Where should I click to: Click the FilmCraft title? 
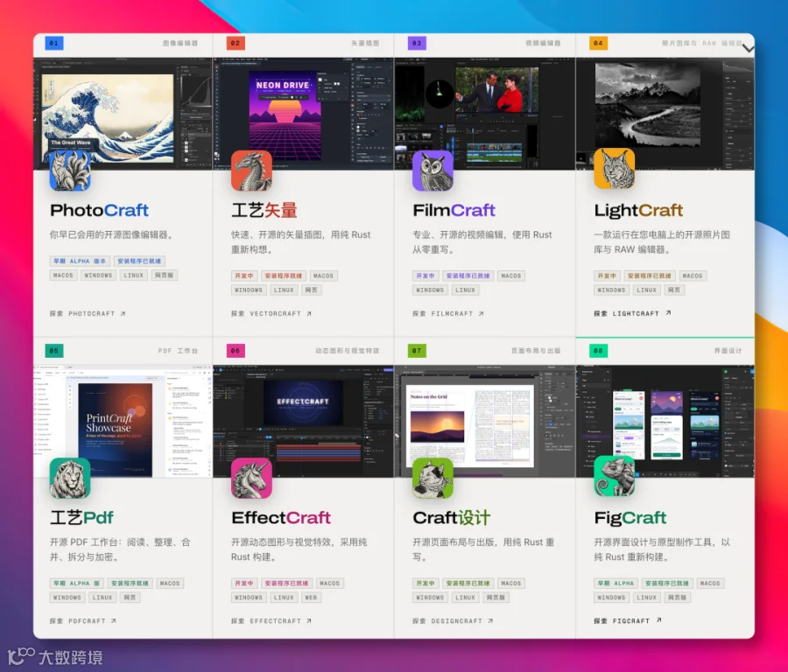pyautogui.click(x=454, y=211)
